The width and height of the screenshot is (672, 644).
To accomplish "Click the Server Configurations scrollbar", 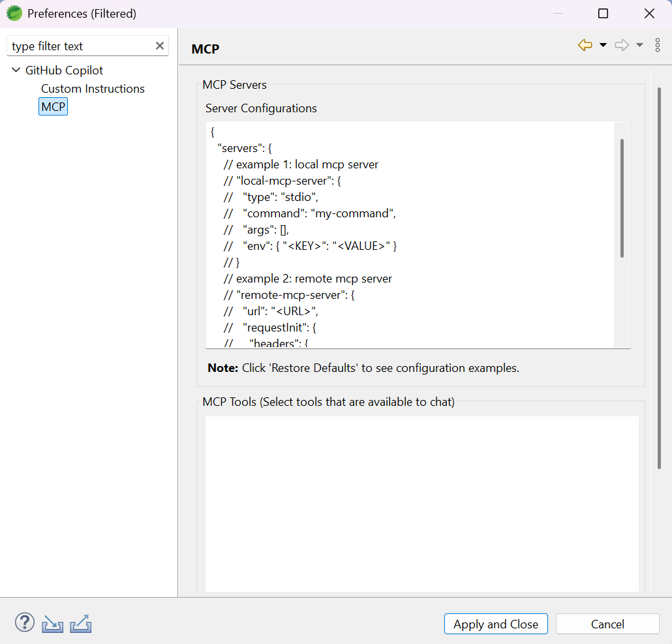I will 622,196.
